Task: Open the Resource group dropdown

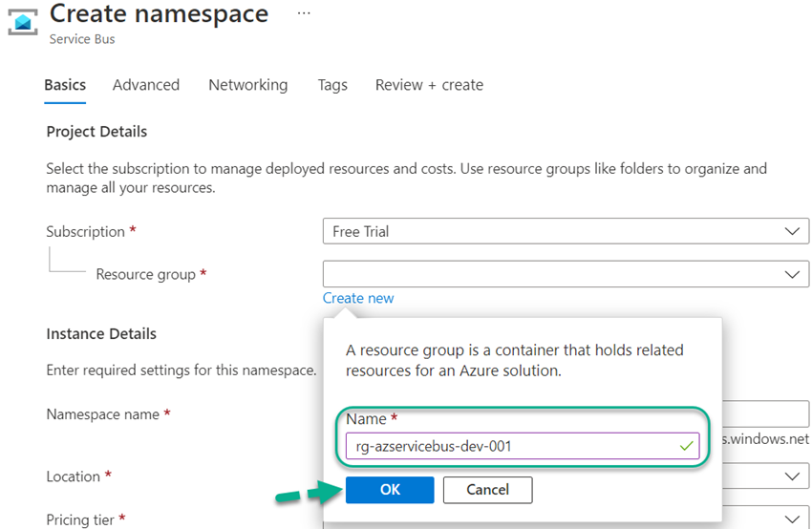Action: click(566, 274)
